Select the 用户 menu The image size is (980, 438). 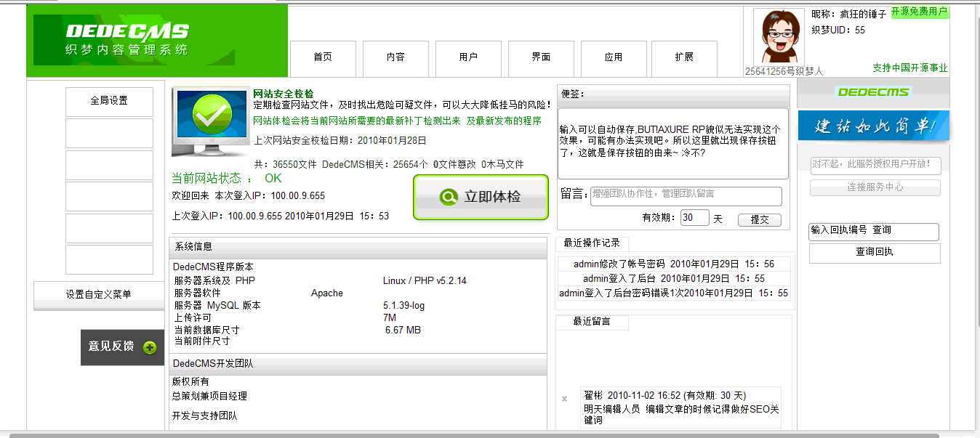(468, 58)
